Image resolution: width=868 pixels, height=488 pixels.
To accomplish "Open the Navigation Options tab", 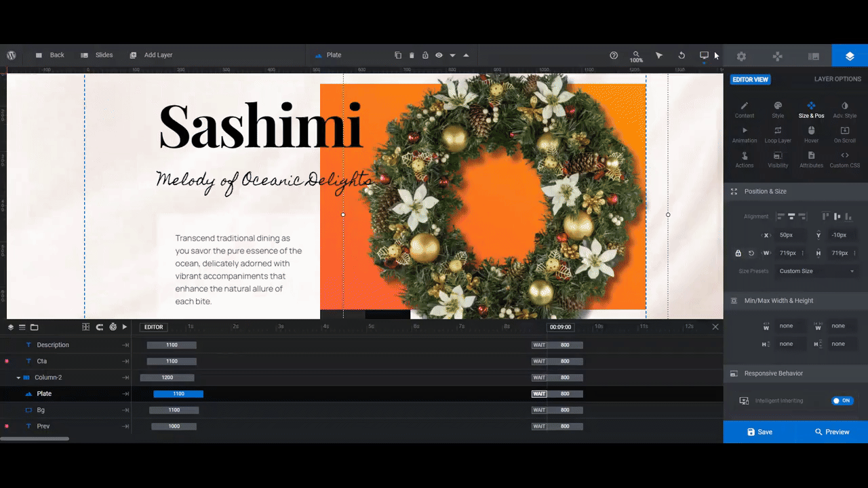I will tap(778, 56).
